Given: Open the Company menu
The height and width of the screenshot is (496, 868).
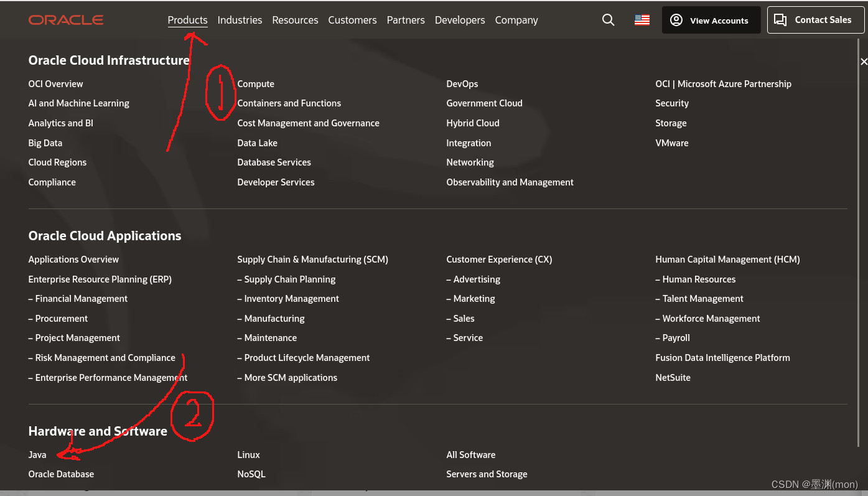Looking at the screenshot, I should click(x=516, y=20).
